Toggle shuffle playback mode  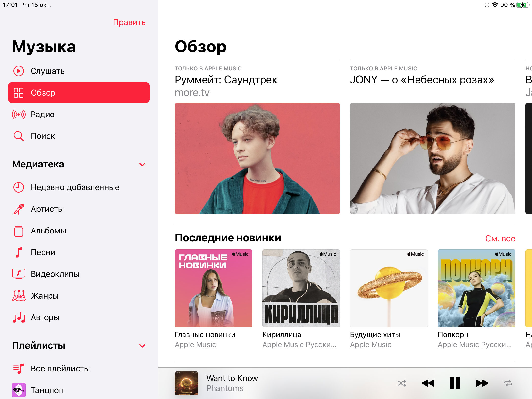[x=402, y=383]
